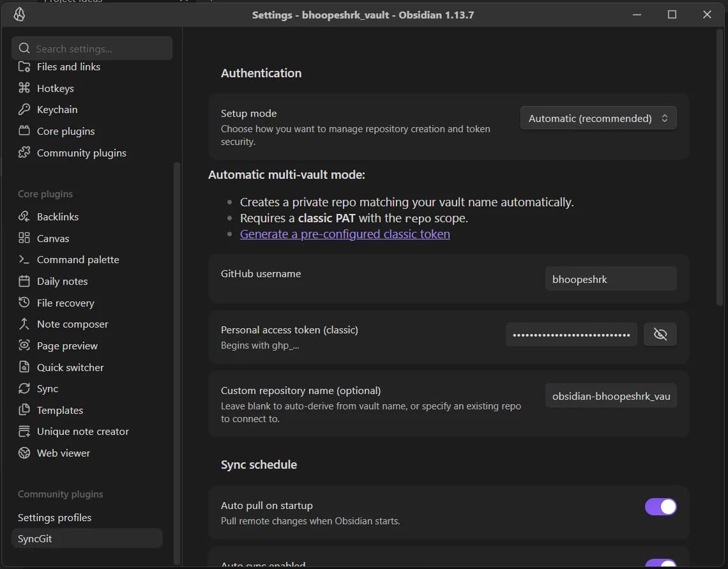Click the Hotkeys command-key icon
This screenshot has width=728, height=569.
pyautogui.click(x=24, y=87)
